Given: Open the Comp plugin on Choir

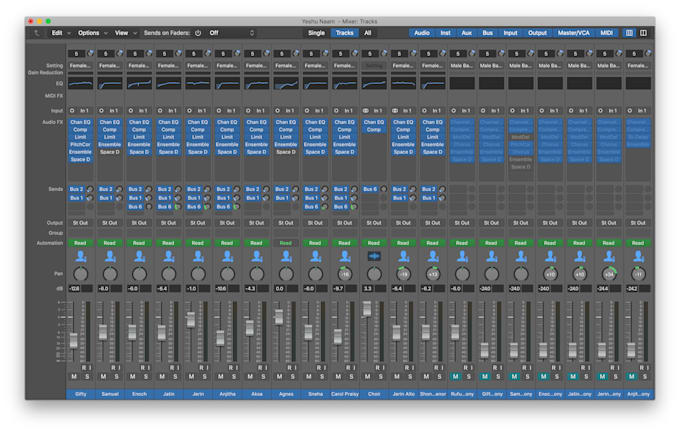Looking at the screenshot, I should [x=374, y=130].
